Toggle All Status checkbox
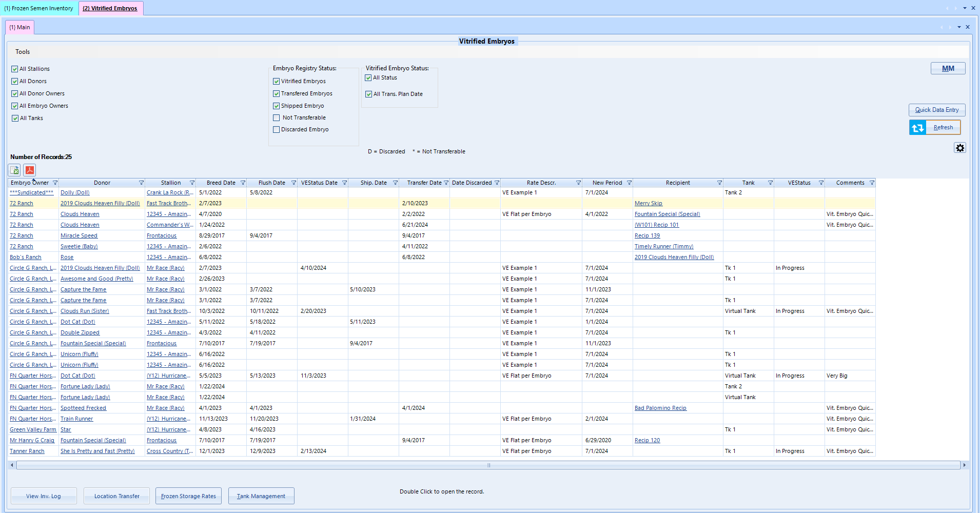 [x=368, y=77]
